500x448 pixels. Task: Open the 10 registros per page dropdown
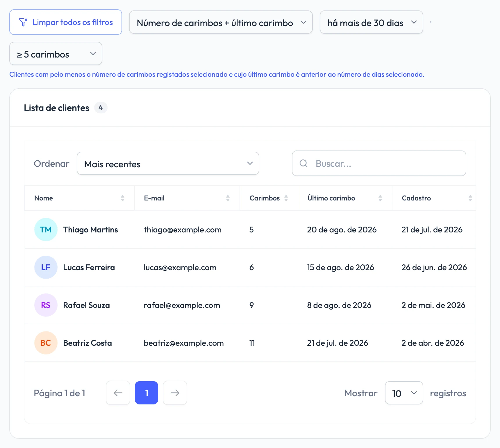tap(404, 393)
